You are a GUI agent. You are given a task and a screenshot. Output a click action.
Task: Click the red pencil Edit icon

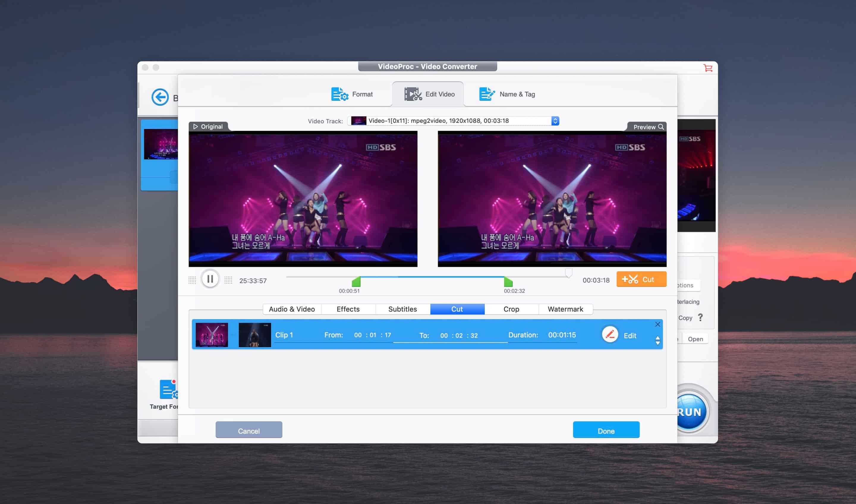click(610, 335)
